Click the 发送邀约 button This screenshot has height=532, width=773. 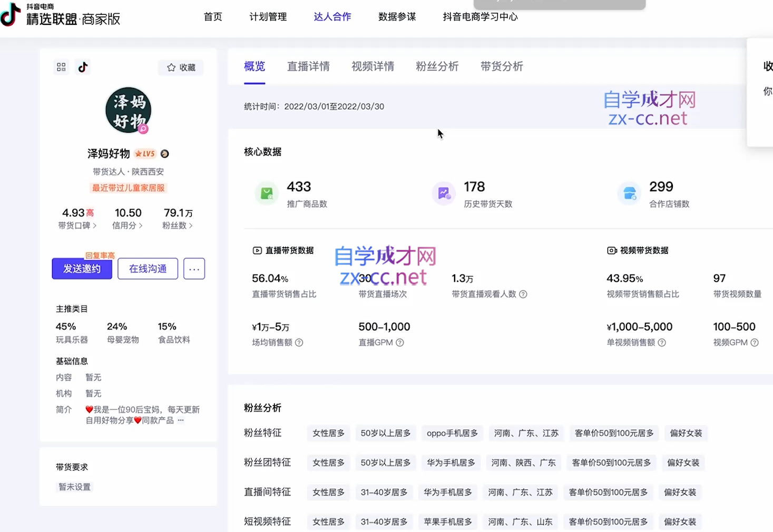click(x=82, y=269)
